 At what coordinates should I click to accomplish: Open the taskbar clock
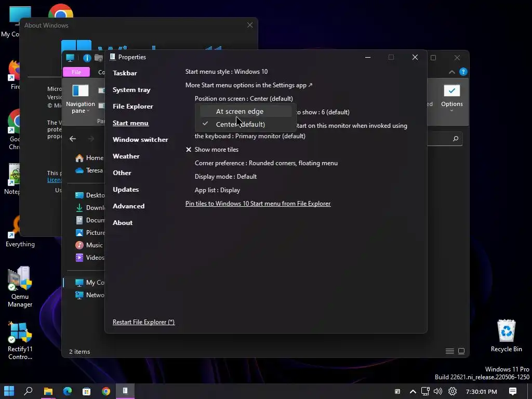coord(481,392)
